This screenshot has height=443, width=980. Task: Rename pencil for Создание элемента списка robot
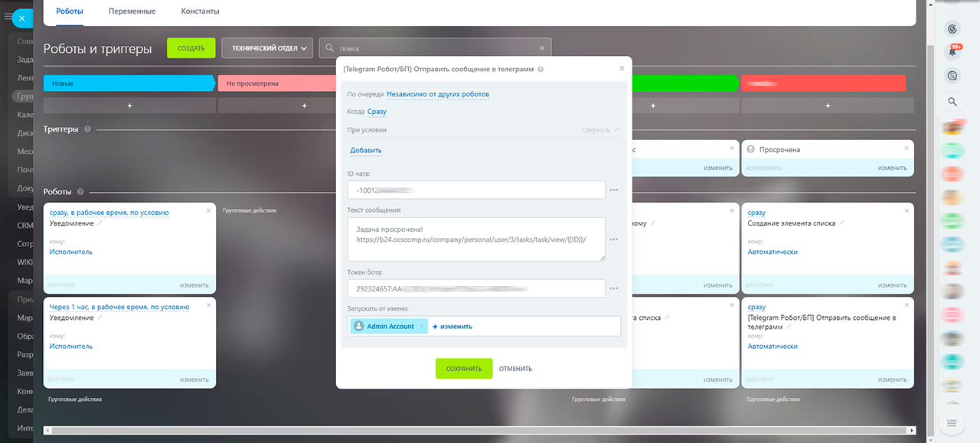841,223
